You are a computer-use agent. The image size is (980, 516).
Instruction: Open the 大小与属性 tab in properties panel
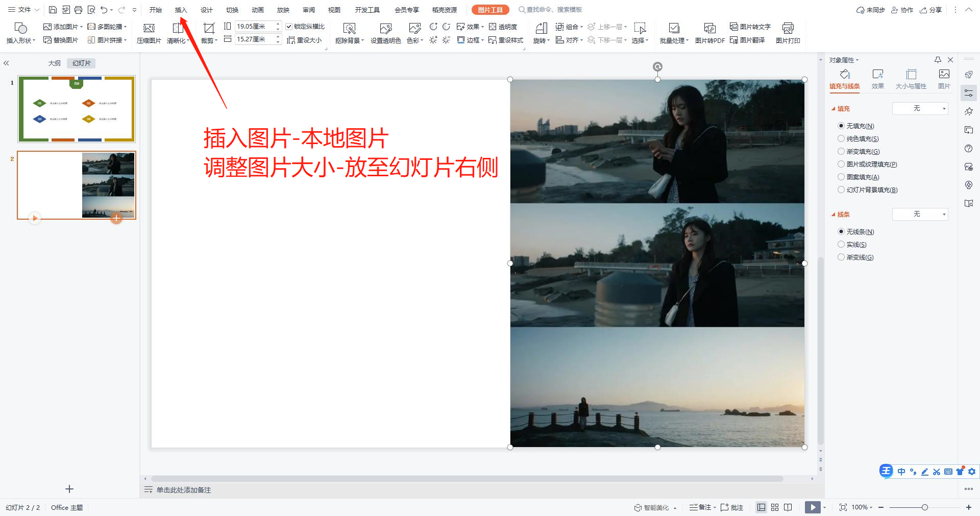point(911,79)
